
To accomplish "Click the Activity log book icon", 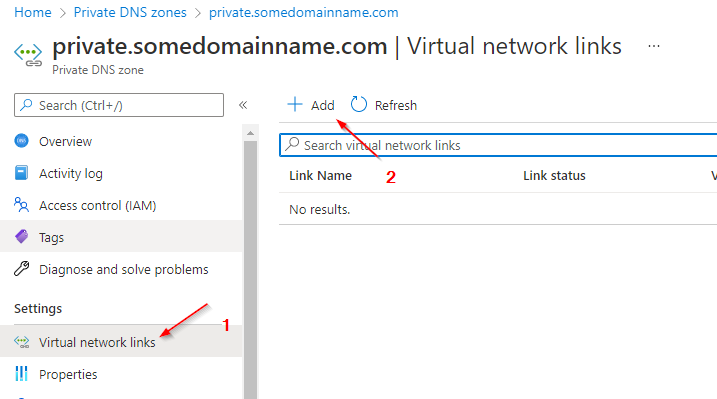I will tap(21, 173).
